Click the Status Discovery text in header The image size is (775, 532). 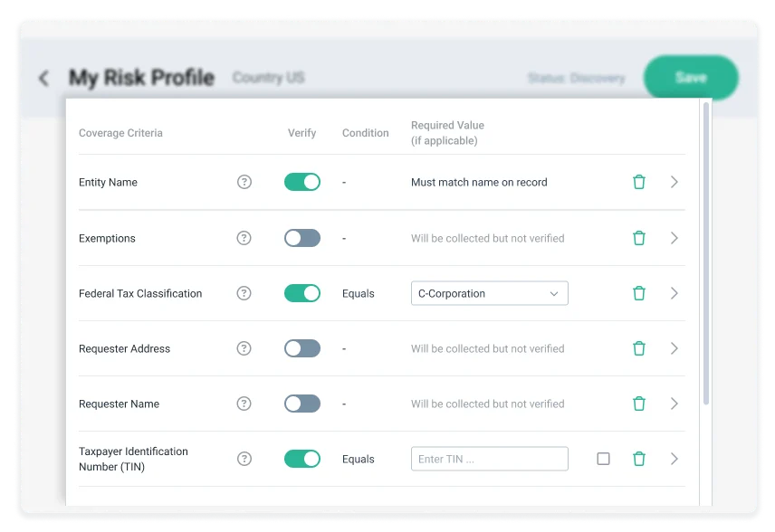point(577,78)
